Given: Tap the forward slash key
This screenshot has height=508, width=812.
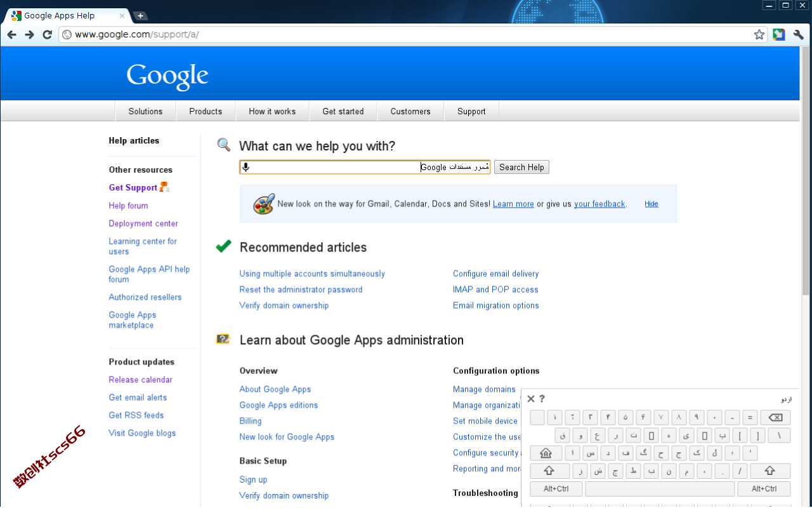Looking at the screenshot, I should click(x=740, y=471).
